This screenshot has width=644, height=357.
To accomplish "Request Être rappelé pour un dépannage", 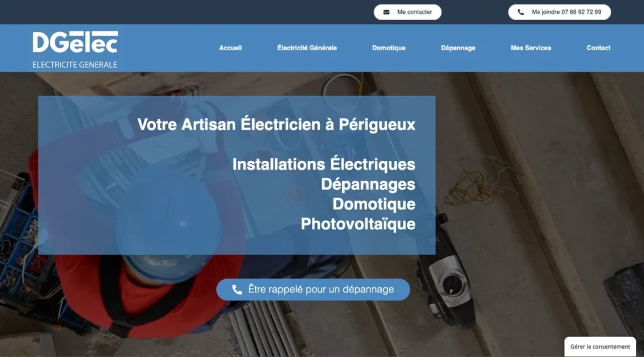I will click(313, 290).
